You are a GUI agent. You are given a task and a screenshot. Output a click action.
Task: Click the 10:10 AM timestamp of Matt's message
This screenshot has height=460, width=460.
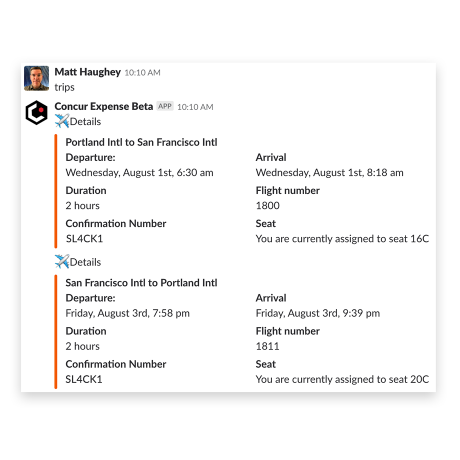coord(142,73)
